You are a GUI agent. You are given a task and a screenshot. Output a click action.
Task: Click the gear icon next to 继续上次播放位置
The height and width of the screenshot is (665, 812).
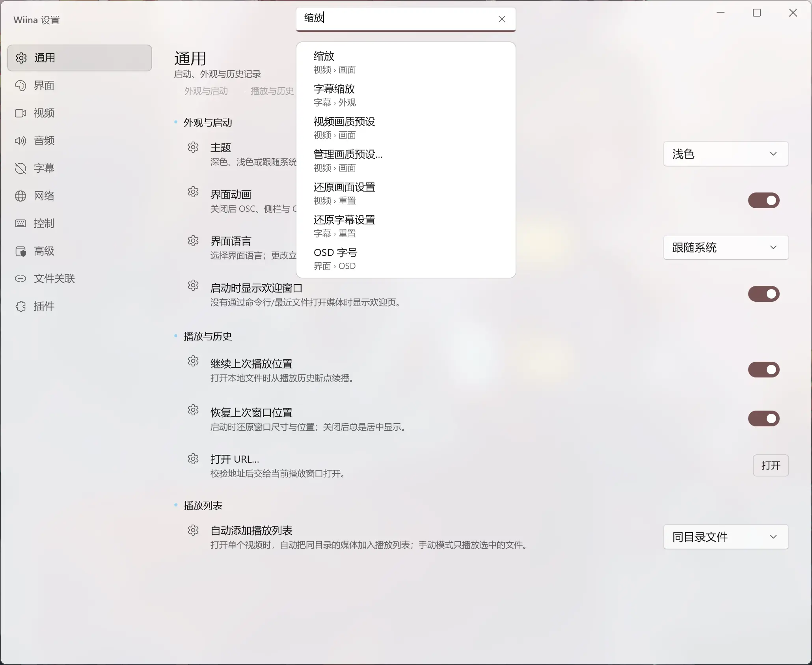tap(193, 361)
